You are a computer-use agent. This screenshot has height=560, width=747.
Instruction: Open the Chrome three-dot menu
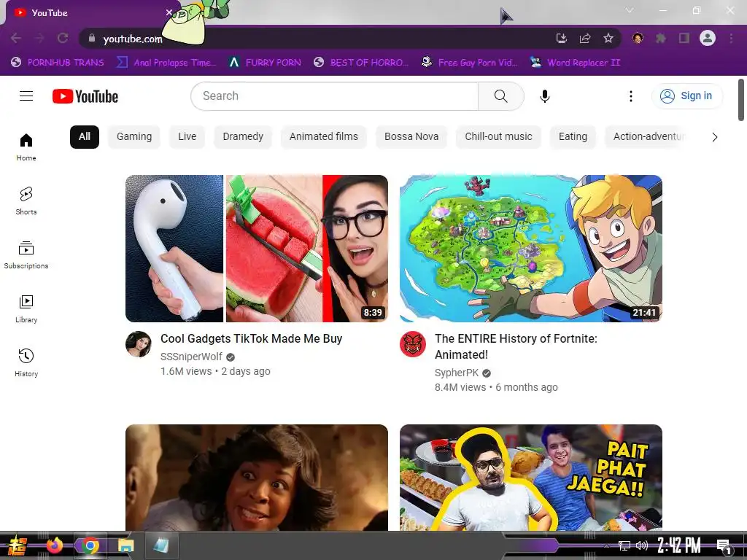pos(731,38)
